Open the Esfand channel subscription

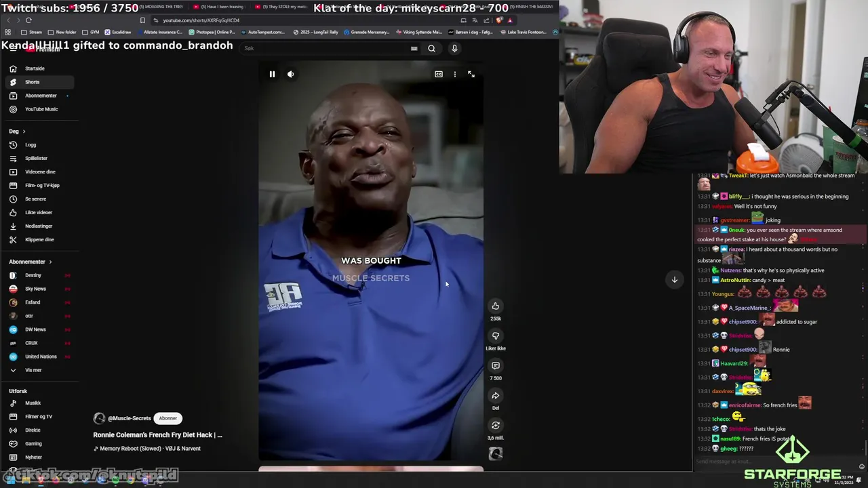point(40,302)
